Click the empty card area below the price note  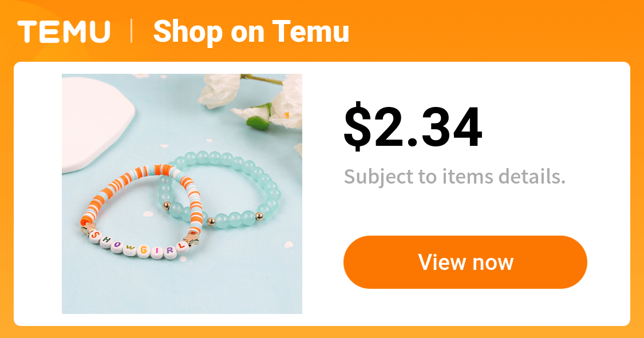[465, 211]
